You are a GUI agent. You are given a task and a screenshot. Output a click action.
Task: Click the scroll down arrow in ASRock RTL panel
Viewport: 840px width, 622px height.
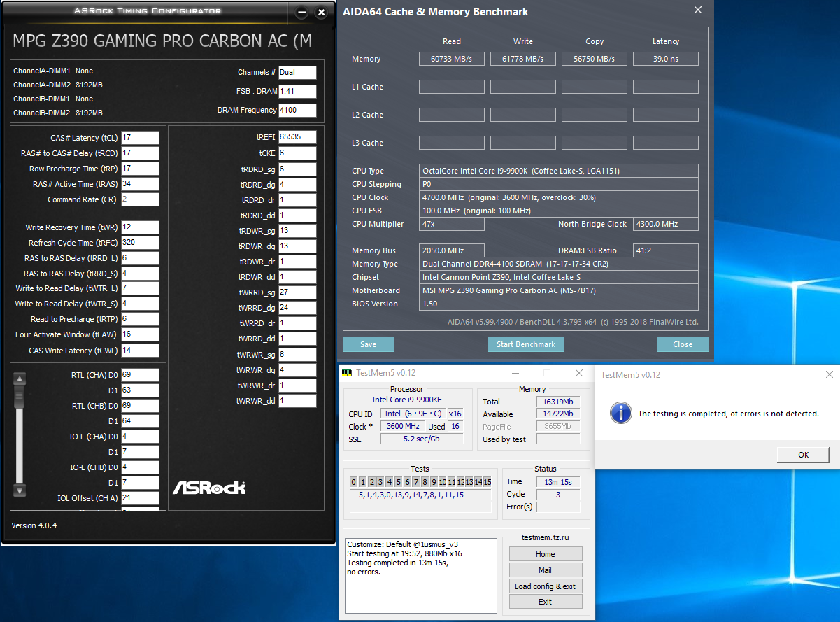[x=20, y=490]
